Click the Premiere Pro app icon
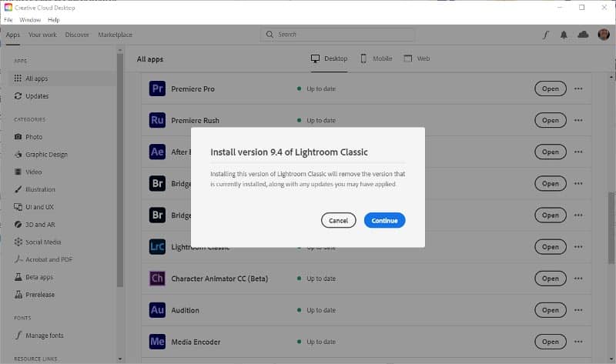The height and width of the screenshot is (364, 616). 157,88
